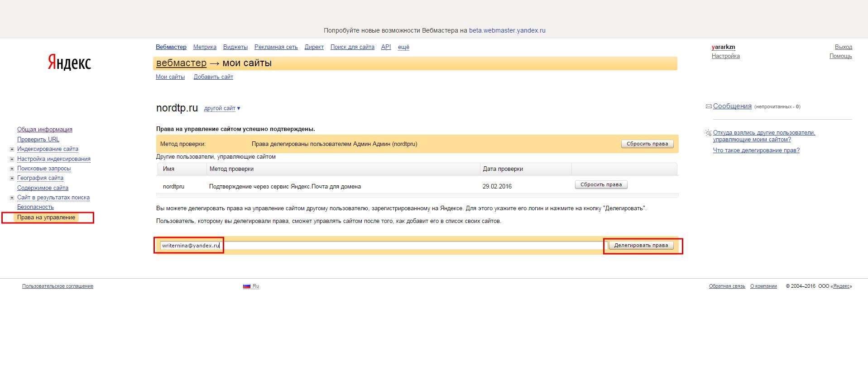Image resolution: width=868 pixels, height=382 pixels.
Task: Open the Помощь help link
Action: coord(841,56)
